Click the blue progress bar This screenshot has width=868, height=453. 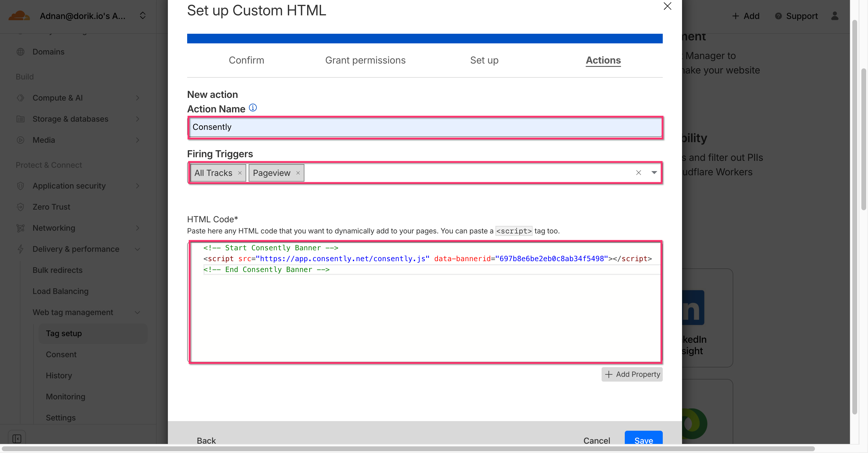[x=425, y=38]
